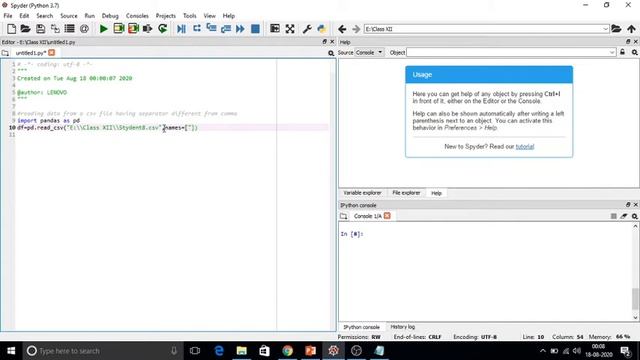Maximize current pane icon

(275, 29)
